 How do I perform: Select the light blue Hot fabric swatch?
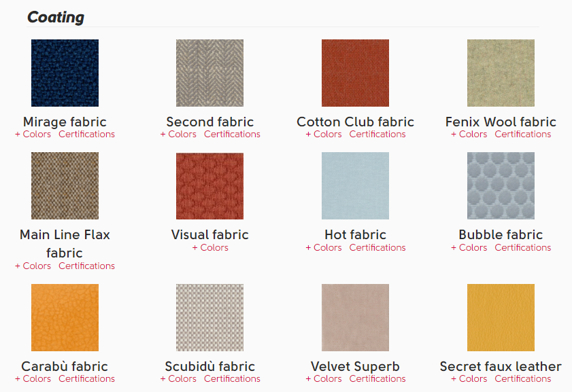point(355,185)
